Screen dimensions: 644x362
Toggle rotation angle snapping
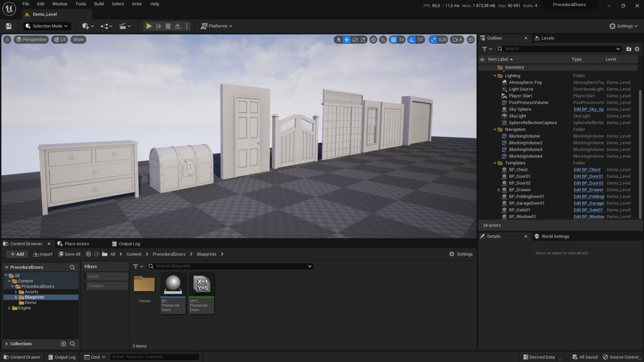pos(412,40)
